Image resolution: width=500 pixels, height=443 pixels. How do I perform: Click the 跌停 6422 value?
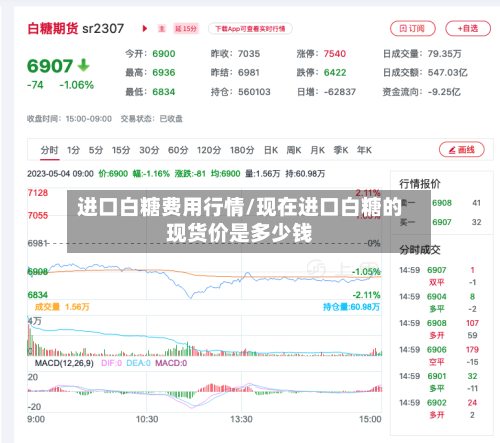(x=335, y=73)
